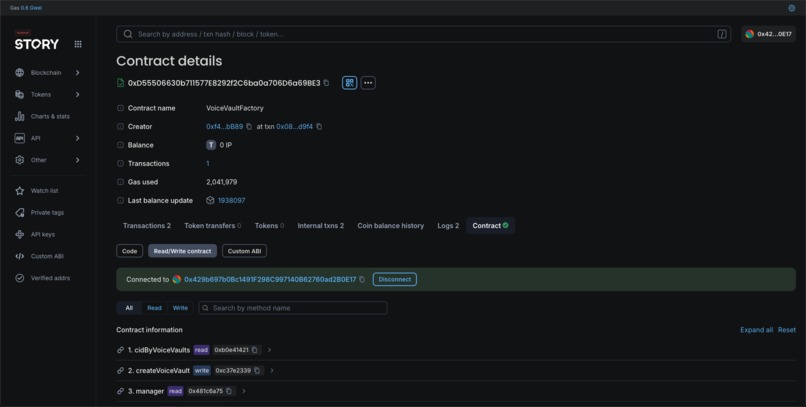Copy the creation txn hash 0x08...d9f4

click(319, 126)
